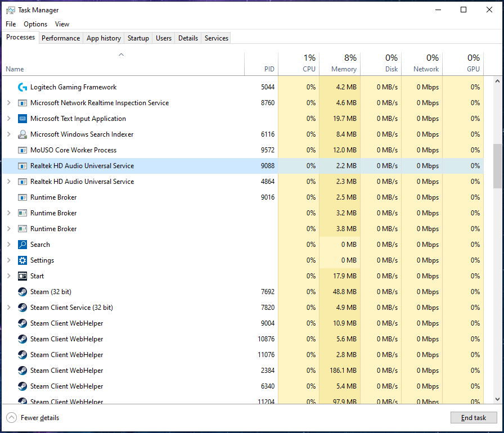Viewport: 504px width, 433px height.
Task: Sort by the Name column header
Action: pos(123,64)
